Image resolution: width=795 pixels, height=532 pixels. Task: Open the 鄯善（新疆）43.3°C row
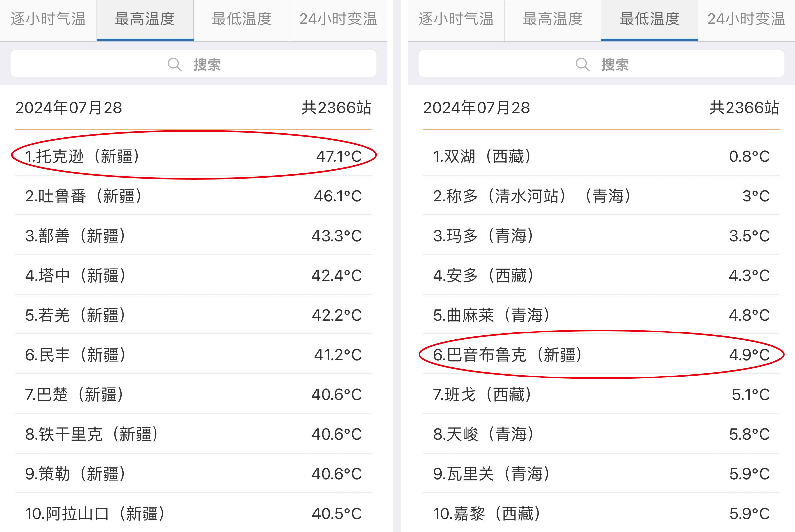point(194,236)
